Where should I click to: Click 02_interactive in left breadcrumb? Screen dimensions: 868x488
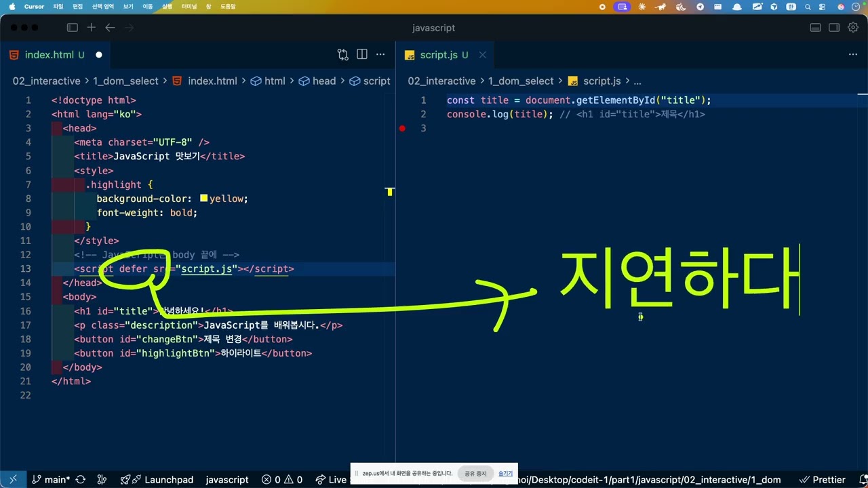pos(46,81)
